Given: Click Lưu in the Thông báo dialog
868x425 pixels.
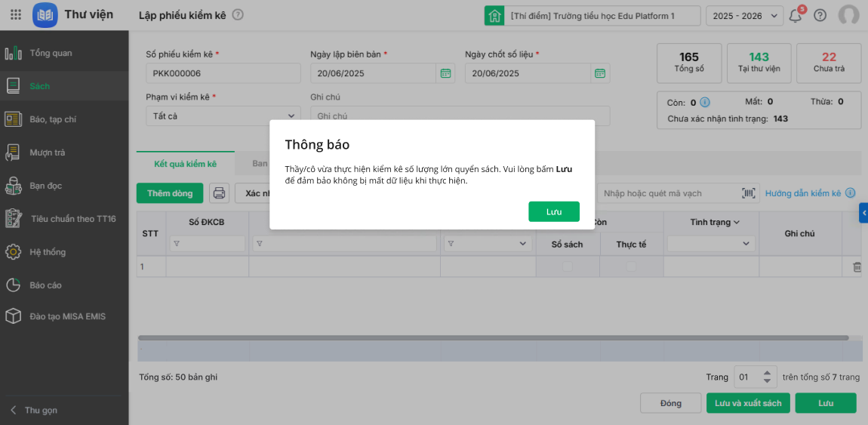Looking at the screenshot, I should point(554,212).
